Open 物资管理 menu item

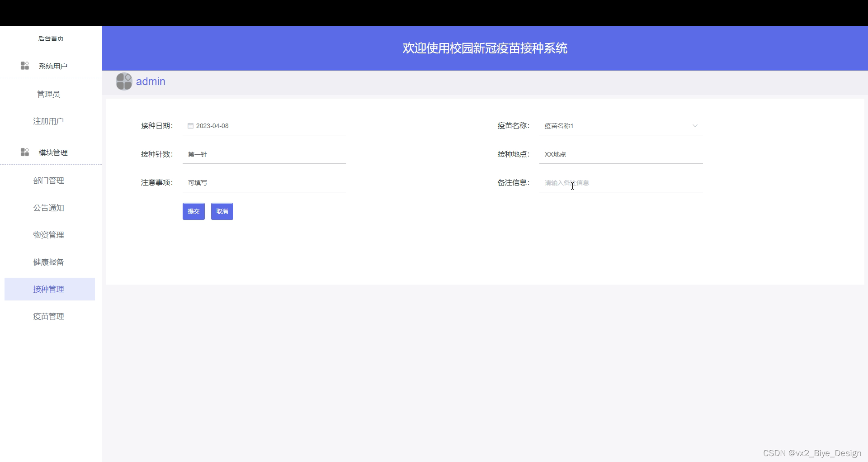50,235
